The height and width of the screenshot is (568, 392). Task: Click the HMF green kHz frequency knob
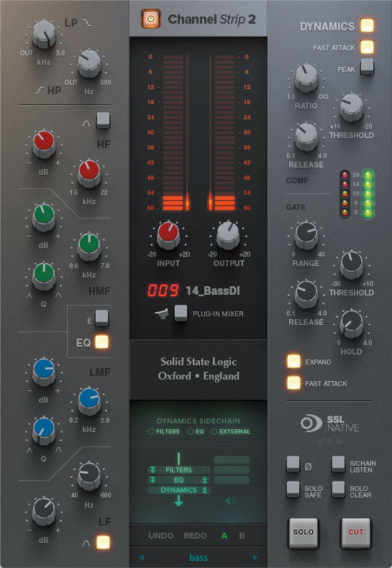[x=89, y=247]
